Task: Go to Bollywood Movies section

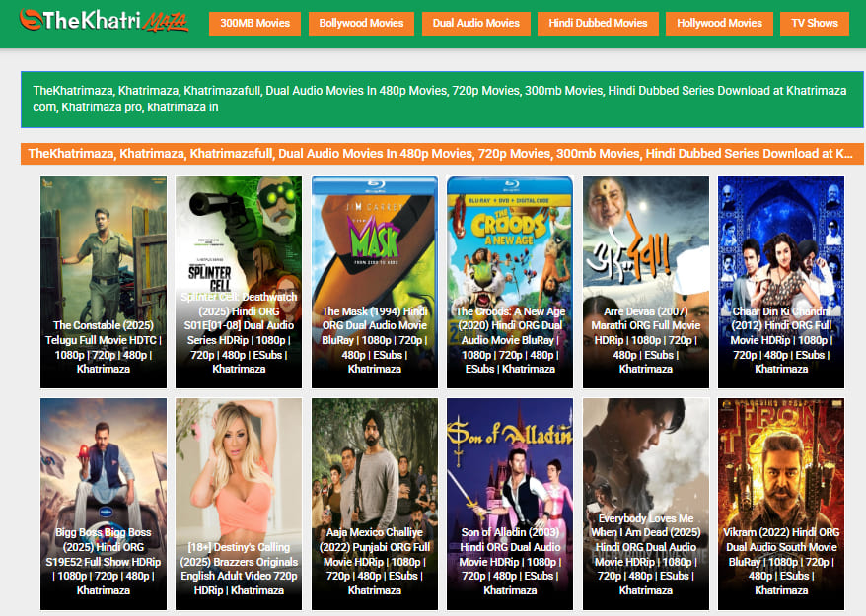Action: [361, 23]
